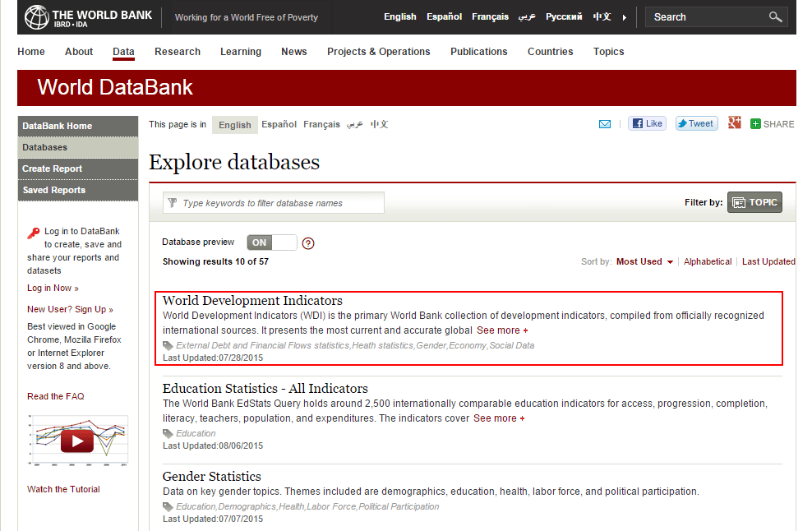The height and width of the screenshot is (531, 812).
Task: Open Projects & Operations menu
Action: coord(379,52)
